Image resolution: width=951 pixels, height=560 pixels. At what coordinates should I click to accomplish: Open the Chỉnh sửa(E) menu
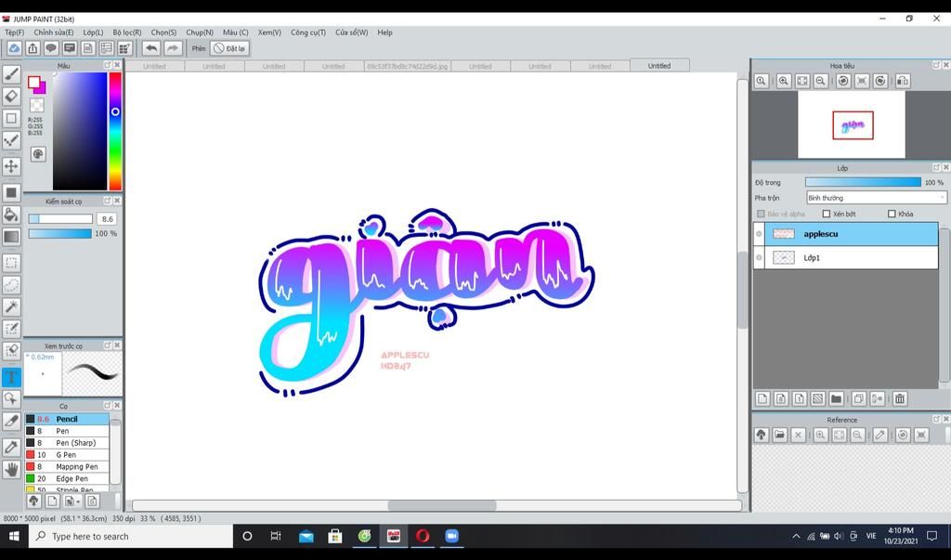pos(53,33)
